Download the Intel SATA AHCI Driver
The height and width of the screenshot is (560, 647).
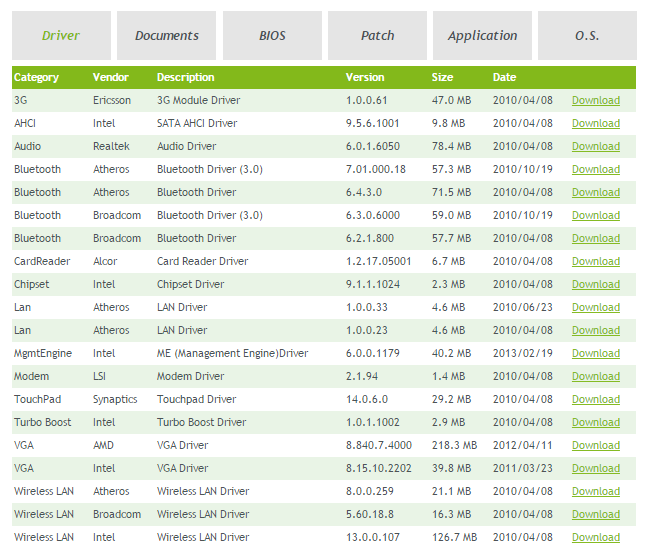coord(596,123)
